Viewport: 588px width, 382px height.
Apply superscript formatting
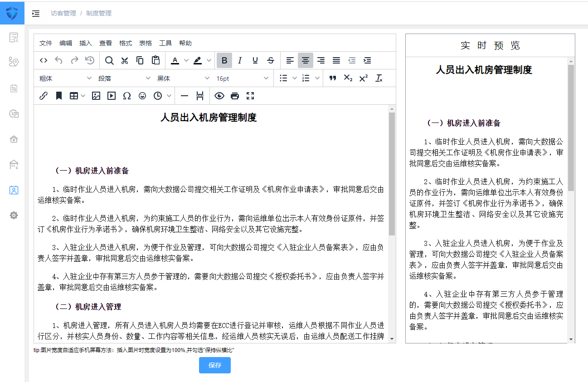[364, 78]
